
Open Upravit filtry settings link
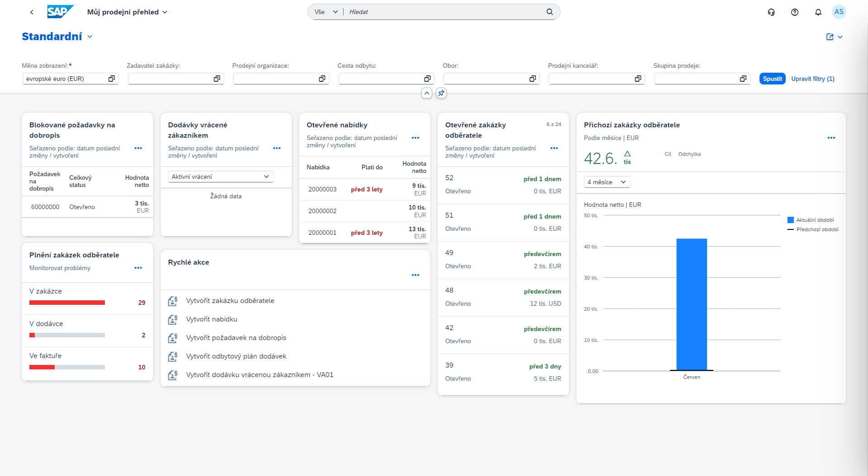pos(812,79)
